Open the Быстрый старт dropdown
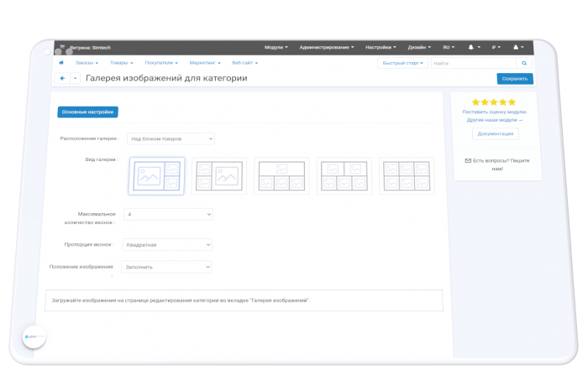Image resolution: width=588 pixels, height=391 pixels. tap(402, 63)
